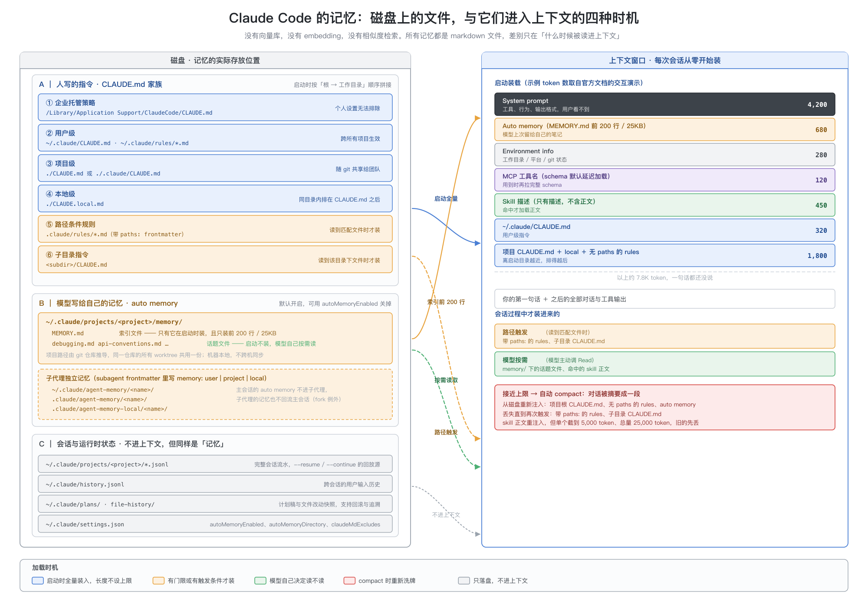Click the orange arrow label 路径触发
The width and height of the screenshot is (868, 608).
pos(446,432)
